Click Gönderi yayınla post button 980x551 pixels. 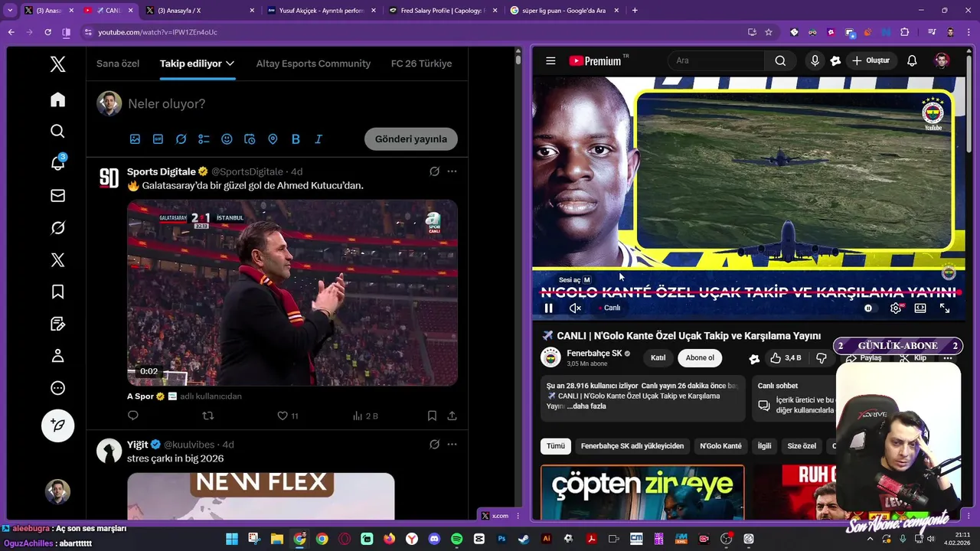pyautogui.click(x=411, y=139)
